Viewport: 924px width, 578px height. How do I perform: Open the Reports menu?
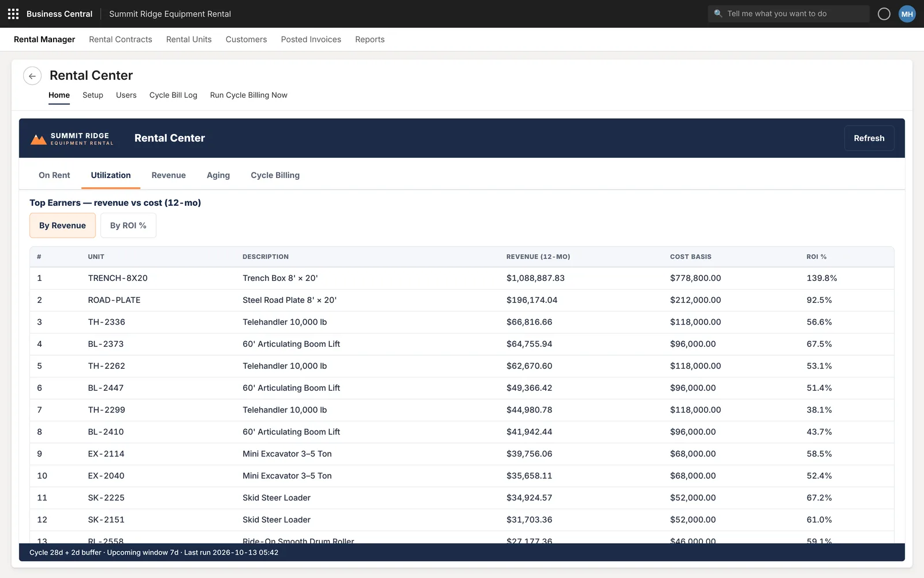pyautogui.click(x=370, y=39)
